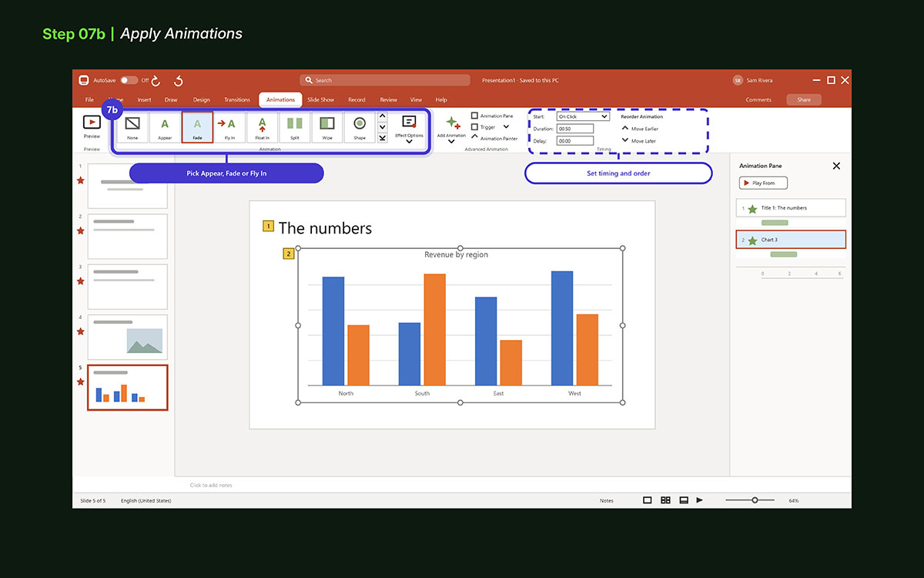The height and width of the screenshot is (578, 924).
Task: Click the Notes button in status bar
Action: [607, 501]
